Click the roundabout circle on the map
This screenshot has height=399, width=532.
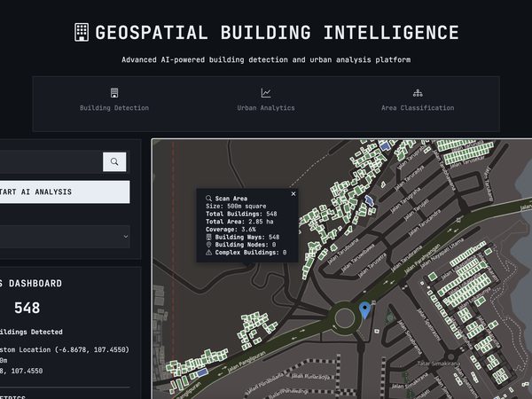click(344, 318)
